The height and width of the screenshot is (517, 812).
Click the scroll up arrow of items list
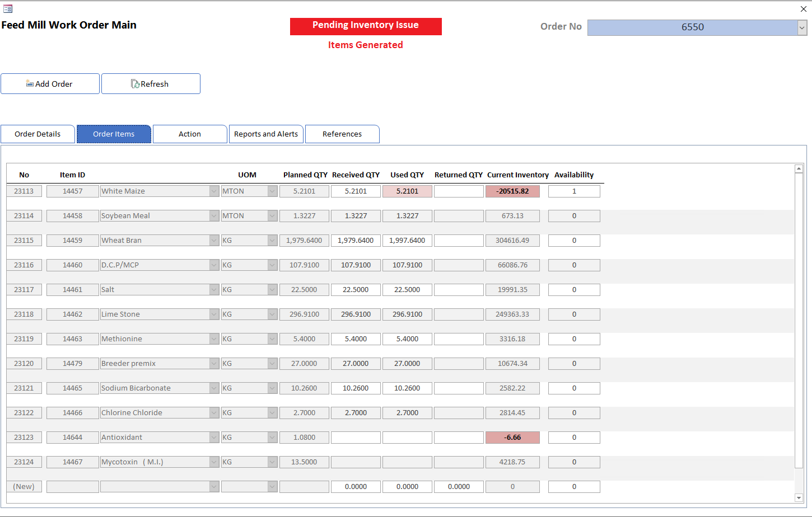(799, 169)
